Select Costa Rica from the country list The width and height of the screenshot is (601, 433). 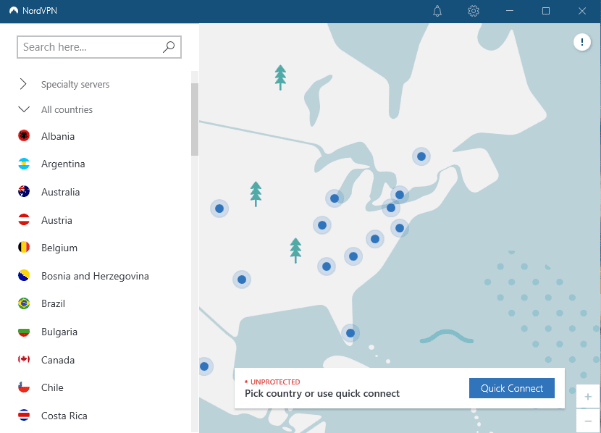[64, 416]
